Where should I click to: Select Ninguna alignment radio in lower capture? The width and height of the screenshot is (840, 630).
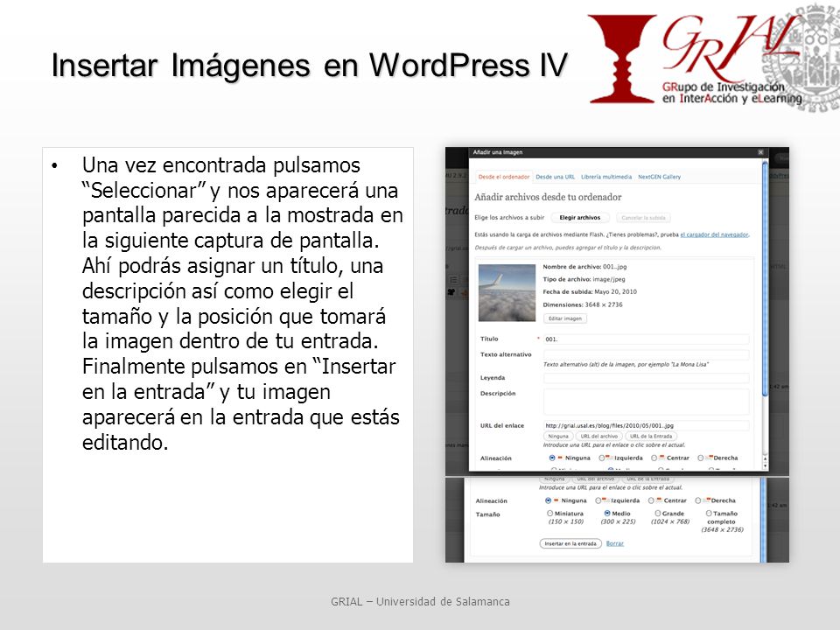coord(548,500)
